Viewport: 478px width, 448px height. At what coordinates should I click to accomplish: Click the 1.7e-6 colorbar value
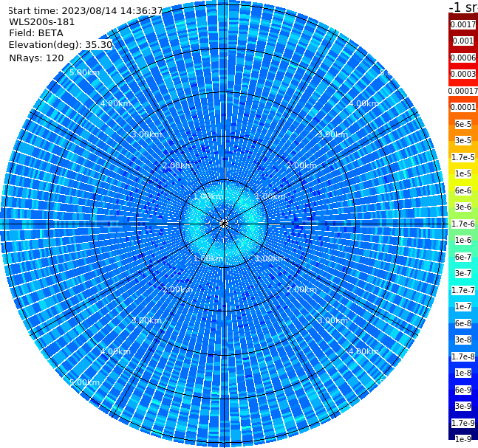tap(463, 224)
